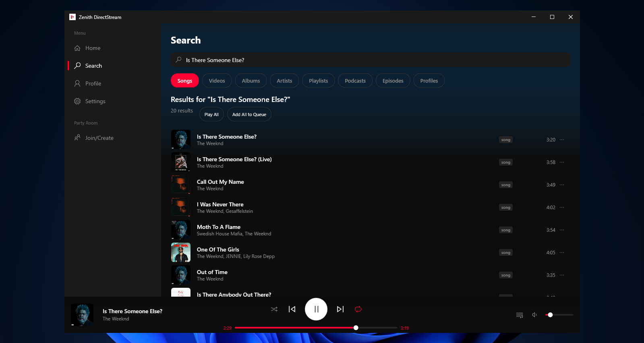The image size is (644, 343).
Task: Open Join/Create party room
Action: click(113, 138)
